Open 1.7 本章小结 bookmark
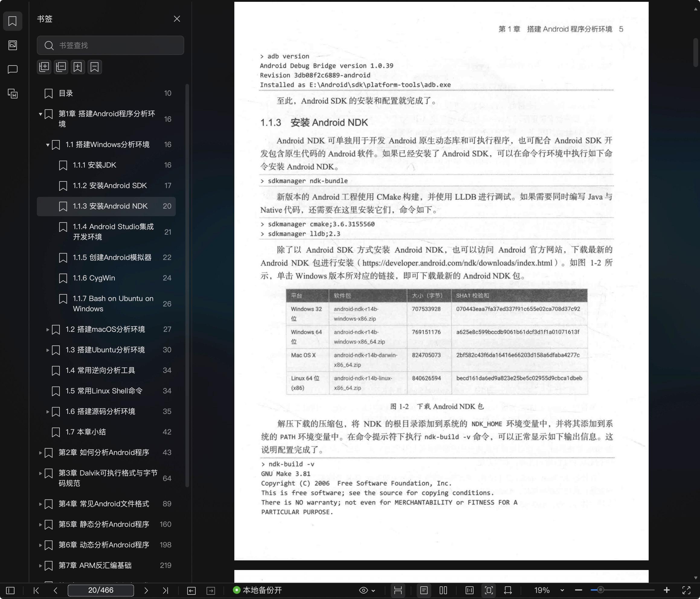The height and width of the screenshot is (599, 700). click(x=106, y=432)
